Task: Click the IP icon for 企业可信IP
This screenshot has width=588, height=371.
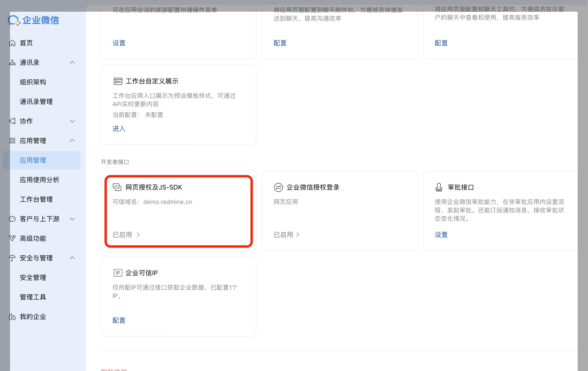Action: (x=118, y=273)
